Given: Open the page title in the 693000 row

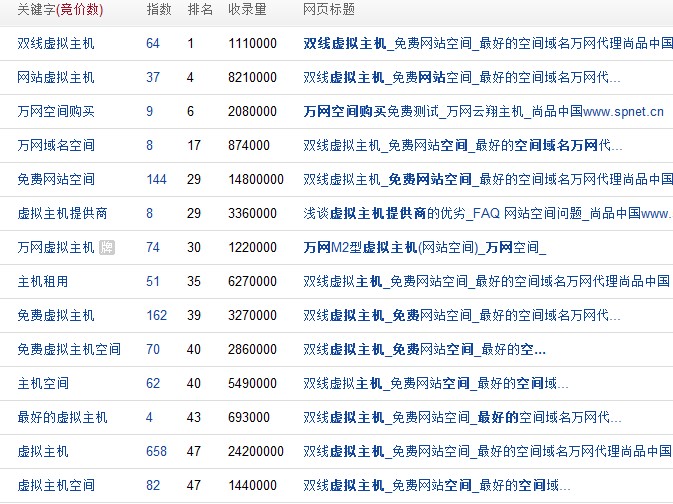Looking at the screenshot, I should pos(462,417).
